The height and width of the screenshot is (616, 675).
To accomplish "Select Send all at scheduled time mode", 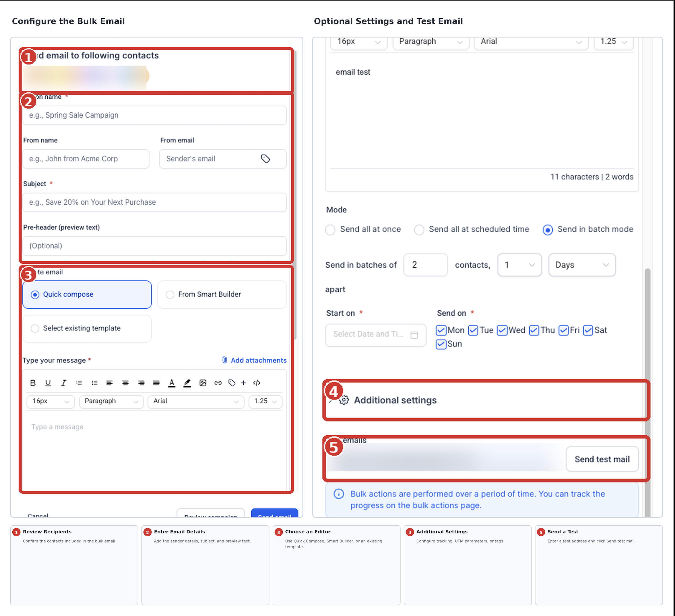I will [x=472, y=229].
